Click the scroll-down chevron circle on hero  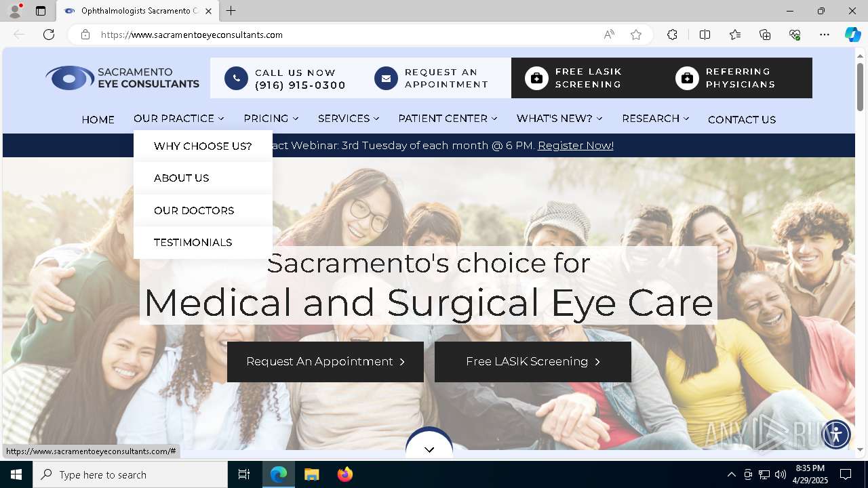pyautogui.click(x=429, y=446)
